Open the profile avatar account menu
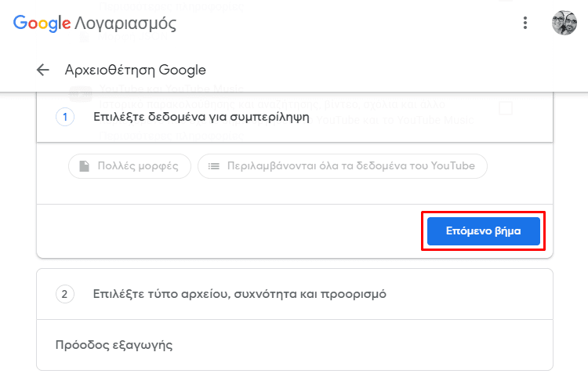The width and height of the screenshot is (588, 392). [x=564, y=23]
